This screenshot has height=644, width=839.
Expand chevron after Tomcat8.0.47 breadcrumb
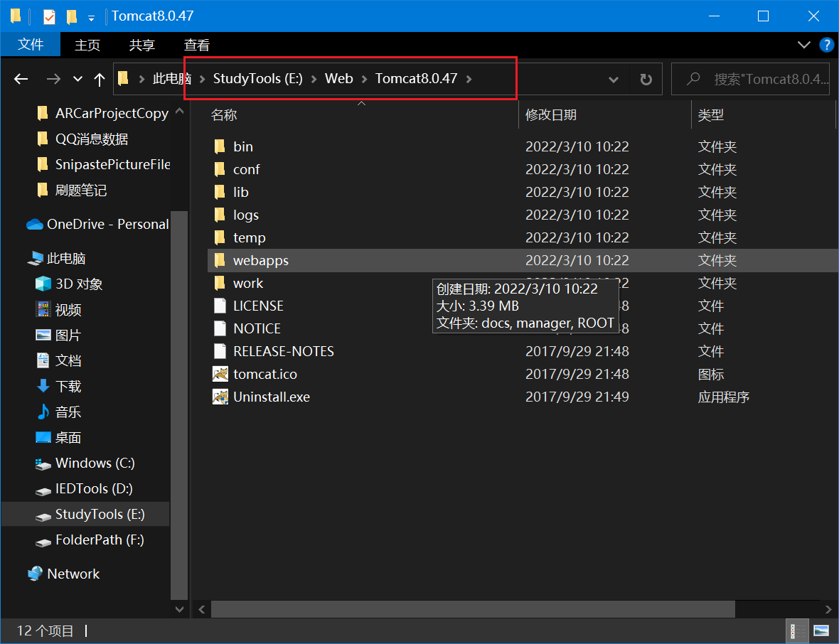(469, 79)
